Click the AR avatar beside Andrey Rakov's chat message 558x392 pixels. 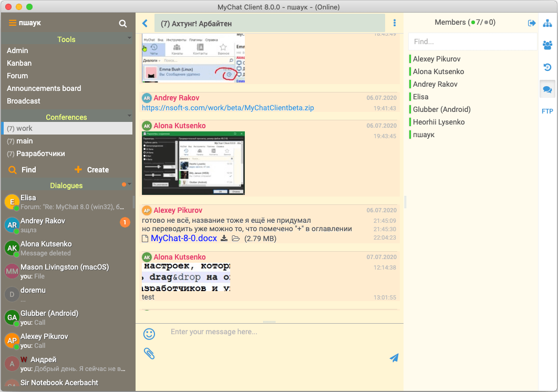(x=147, y=98)
